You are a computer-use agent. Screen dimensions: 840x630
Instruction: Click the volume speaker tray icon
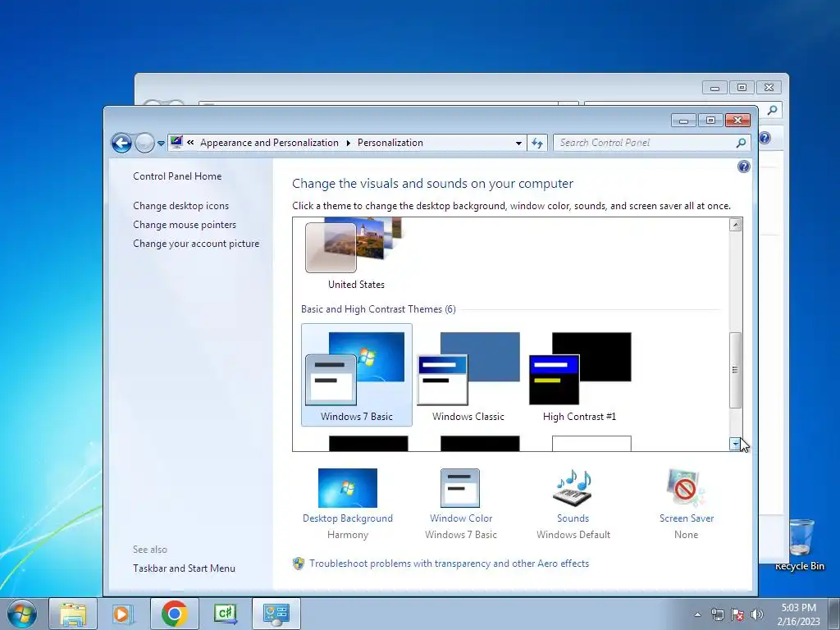coord(756,614)
